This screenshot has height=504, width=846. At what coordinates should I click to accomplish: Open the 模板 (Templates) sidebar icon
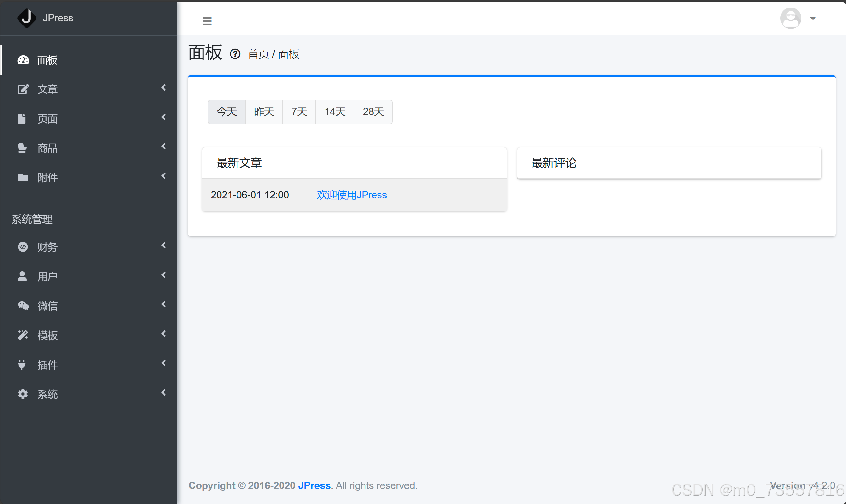[23, 335]
